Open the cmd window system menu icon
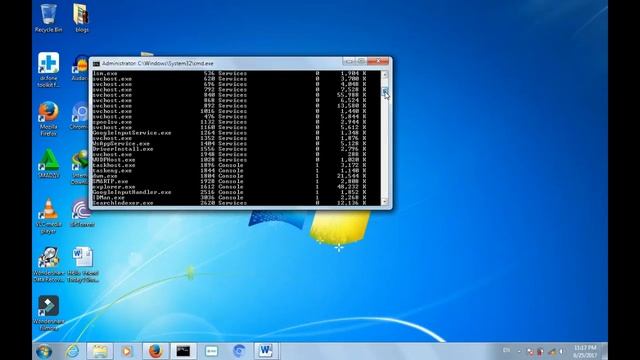This screenshot has height=360, width=640. point(96,64)
